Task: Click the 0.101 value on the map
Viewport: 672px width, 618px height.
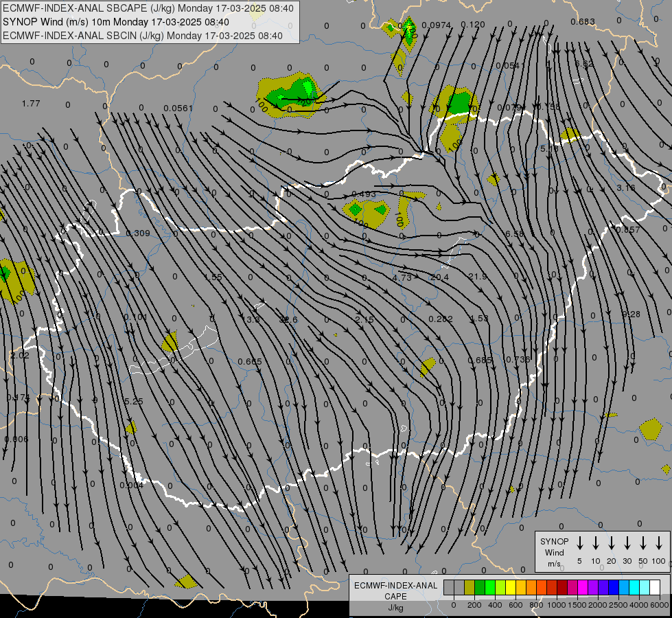Action: tap(135, 317)
